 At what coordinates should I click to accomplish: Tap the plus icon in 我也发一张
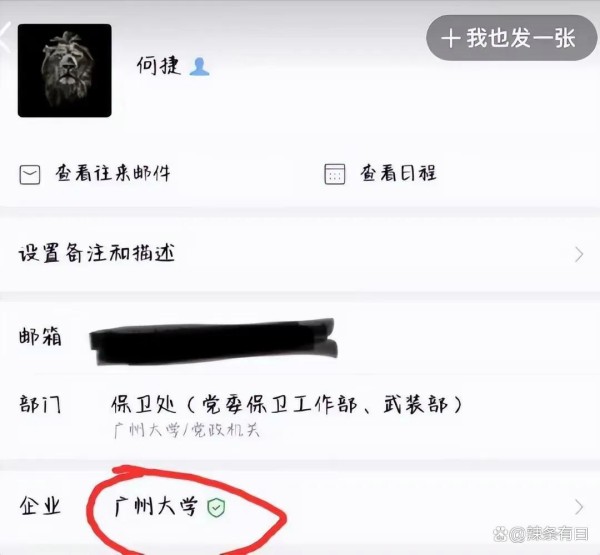click(451, 39)
